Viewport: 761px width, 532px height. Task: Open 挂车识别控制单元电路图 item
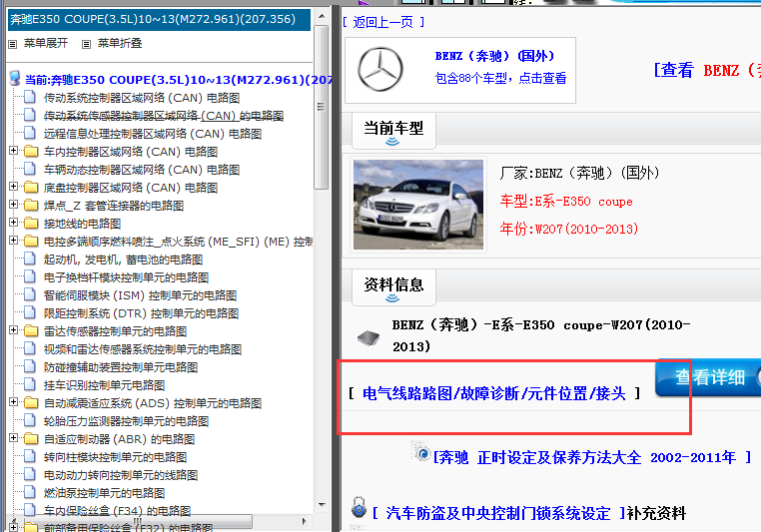click(104, 385)
